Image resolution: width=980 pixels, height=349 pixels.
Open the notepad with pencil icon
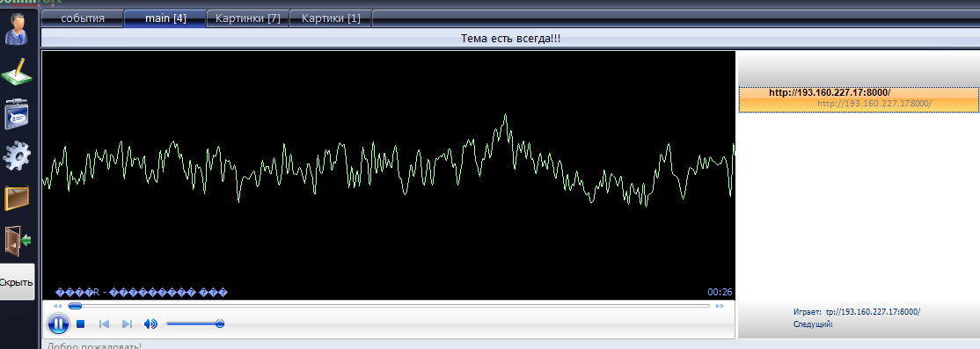[x=17, y=72]
